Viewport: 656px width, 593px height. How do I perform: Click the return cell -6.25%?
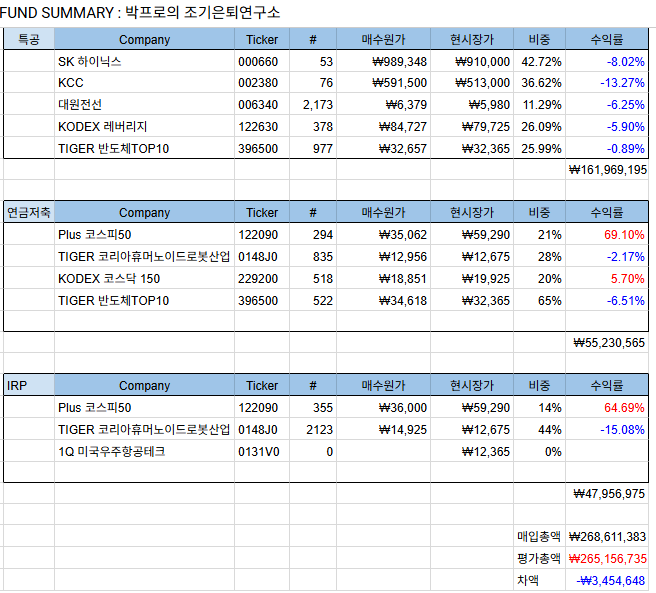(x=607, y=105)
